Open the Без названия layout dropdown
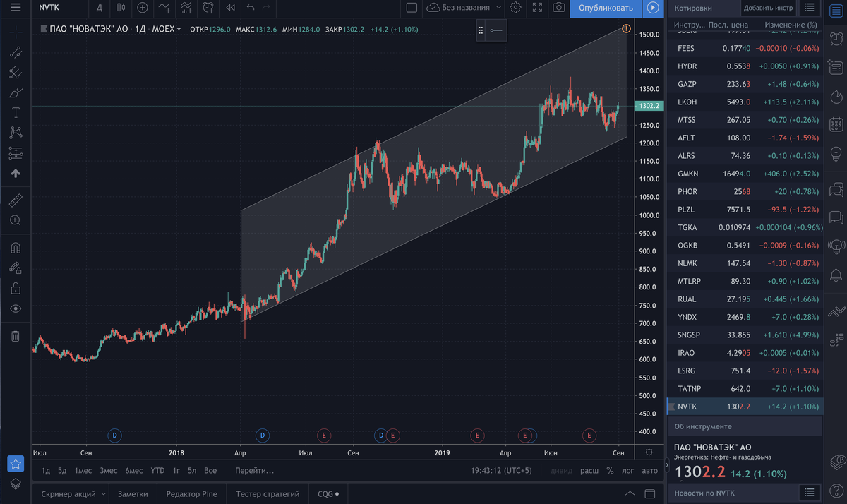The width and height of the screenshot is (847, 504). click(x=464, y=8)
